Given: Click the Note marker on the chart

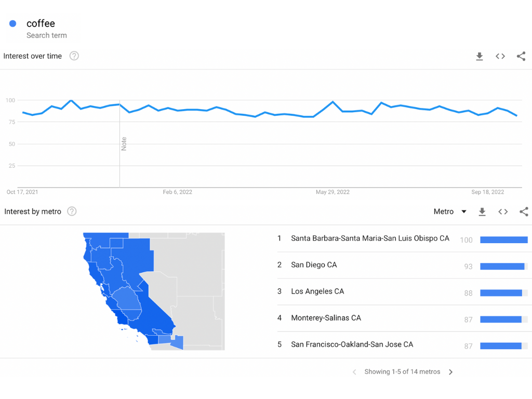Looking at the screenshot, I should [x=124, y=144].
